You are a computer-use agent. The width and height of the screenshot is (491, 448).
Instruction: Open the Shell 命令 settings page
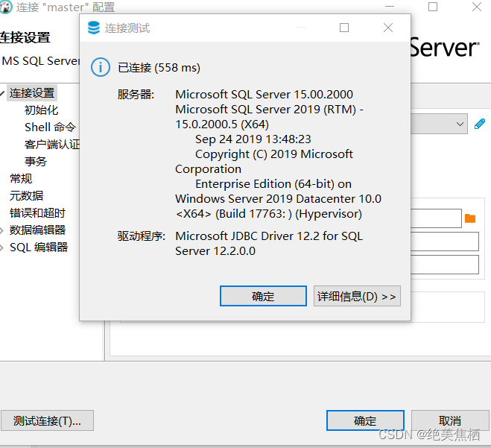click(50, 127)
